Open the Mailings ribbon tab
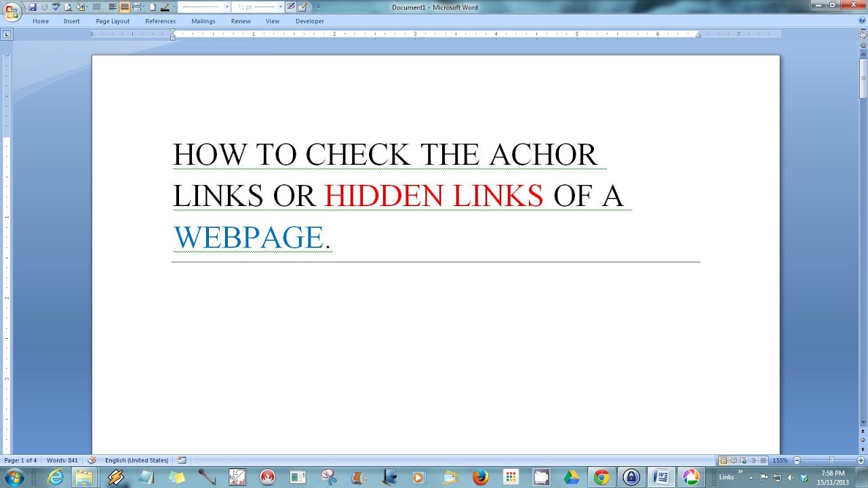This screenshot has width=868, height=488. (x=203, y=21)
